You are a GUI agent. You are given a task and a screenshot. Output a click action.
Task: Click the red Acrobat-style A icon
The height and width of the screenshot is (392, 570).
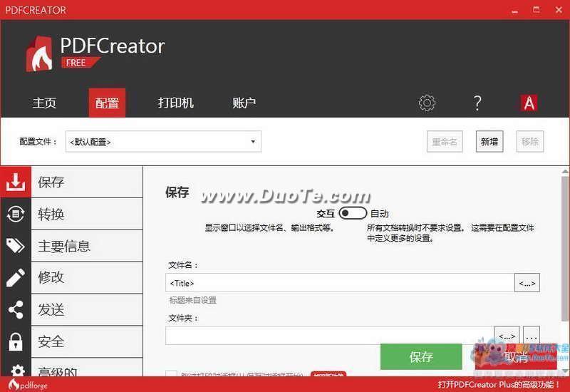click(x=529, y=103)
